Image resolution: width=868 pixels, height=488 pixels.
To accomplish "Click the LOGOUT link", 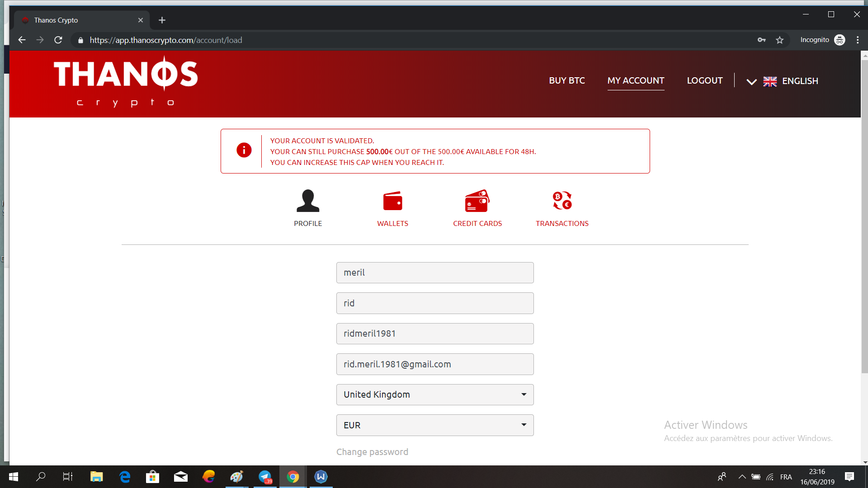I will 704,81.
